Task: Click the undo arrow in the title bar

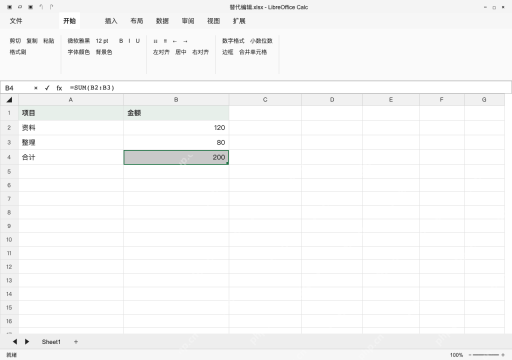Action: pyautogui.click(x=41, y=7)
